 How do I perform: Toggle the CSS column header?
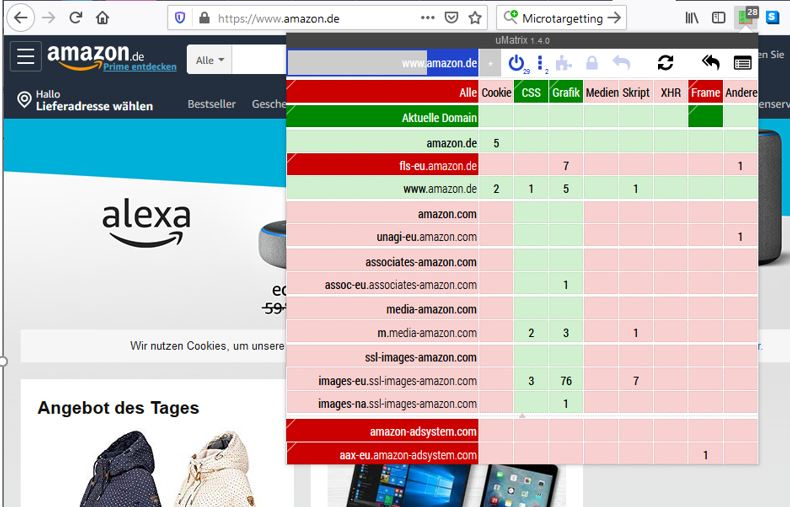[x=531, y=92]
